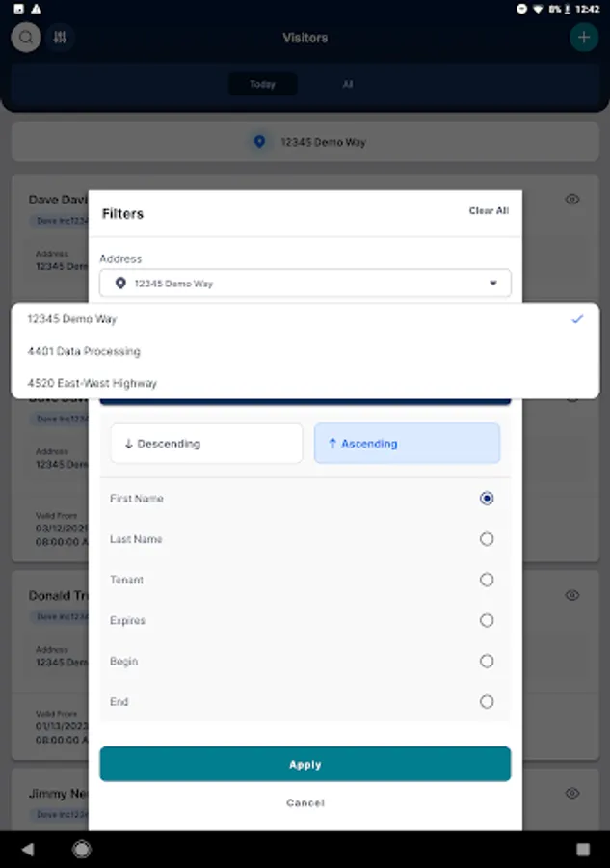
Task: Open the filter sliders icon
Action: [x=61, y=38]
